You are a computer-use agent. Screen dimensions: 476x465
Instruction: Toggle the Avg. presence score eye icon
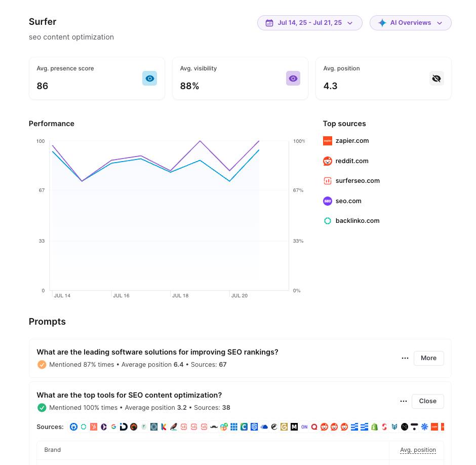pos(150,79)
